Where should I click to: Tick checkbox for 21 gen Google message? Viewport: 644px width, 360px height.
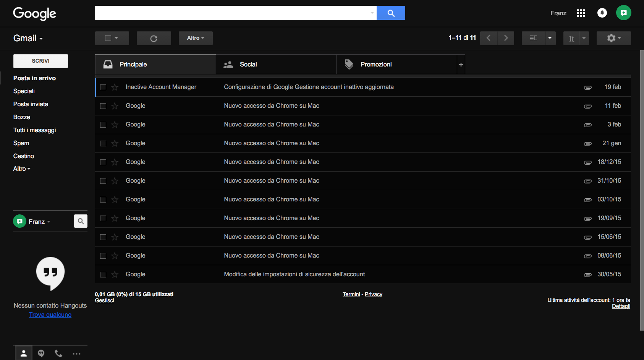tap(103, 143)
